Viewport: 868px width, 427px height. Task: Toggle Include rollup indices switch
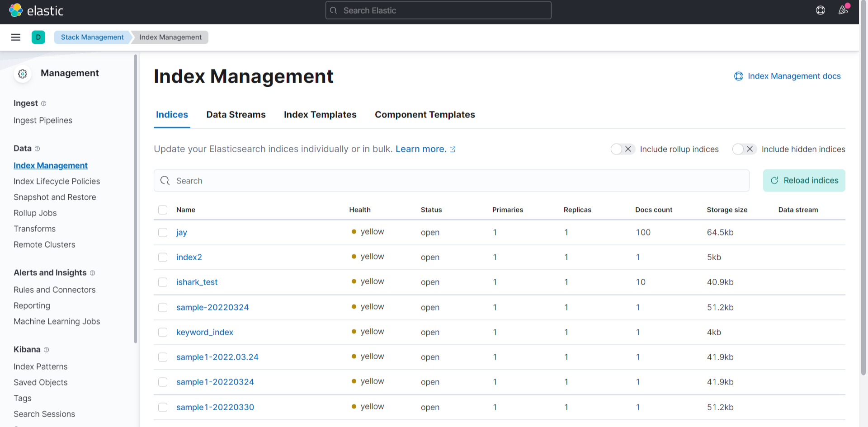tap(623, 149)
